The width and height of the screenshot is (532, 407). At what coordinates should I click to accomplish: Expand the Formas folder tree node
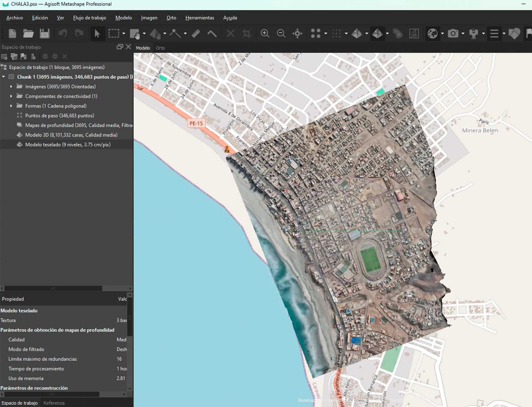(11, 106)
